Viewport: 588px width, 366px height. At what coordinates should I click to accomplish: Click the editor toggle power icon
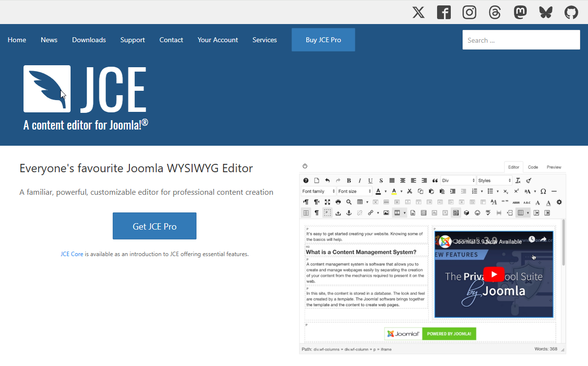(x=305, y=166)
